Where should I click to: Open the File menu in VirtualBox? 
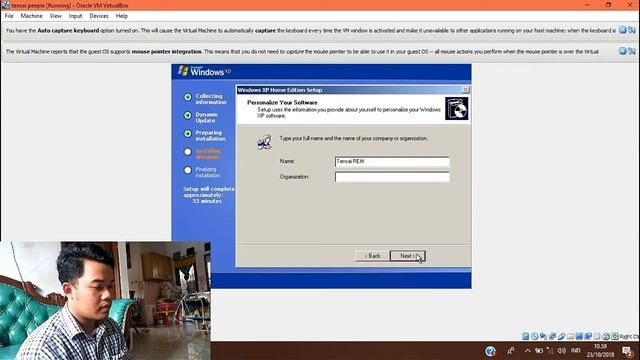(x=9, y=16)
